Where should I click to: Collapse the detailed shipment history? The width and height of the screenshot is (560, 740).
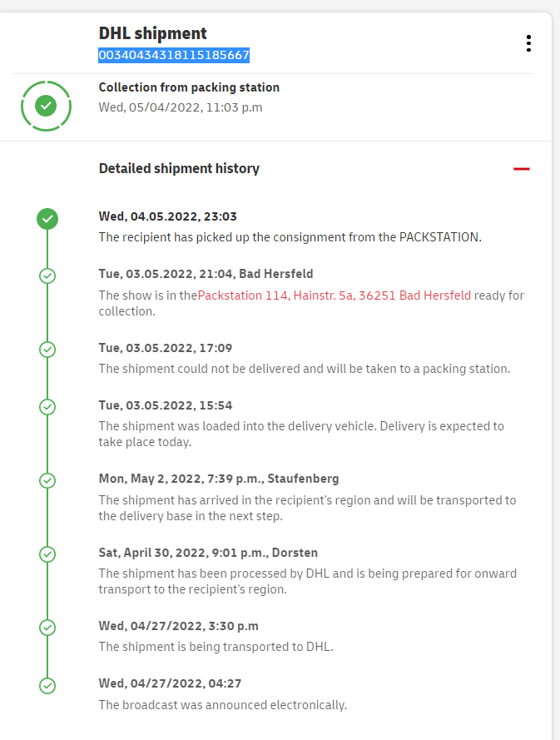click(522, 169)
